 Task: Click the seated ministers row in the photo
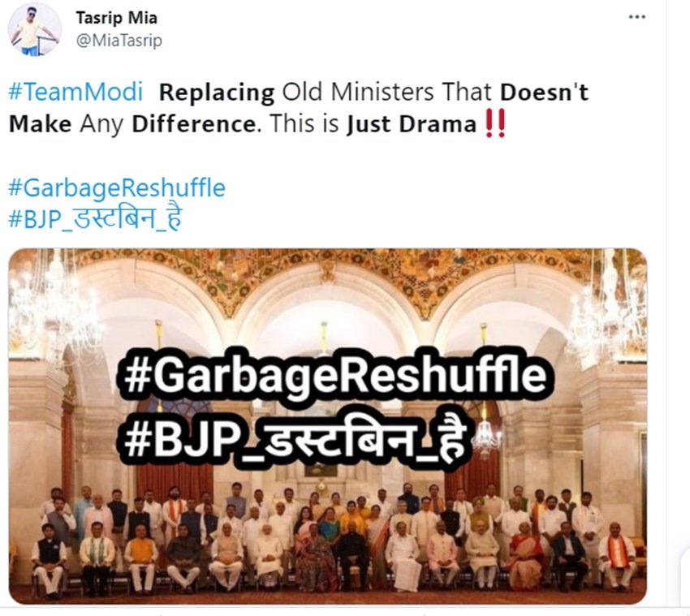tap(333, 555)
